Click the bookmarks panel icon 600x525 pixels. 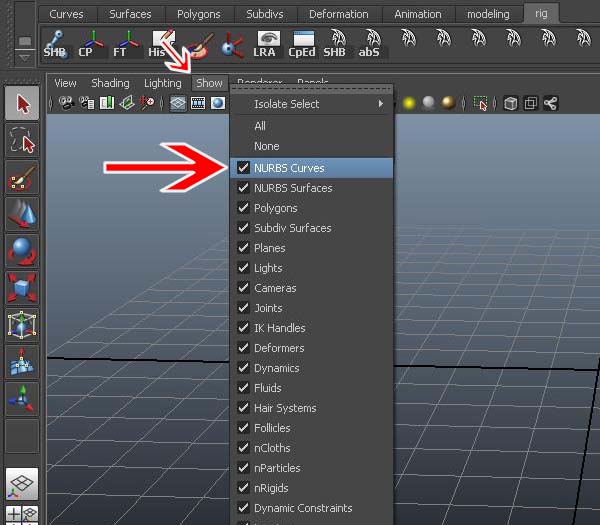[107, 103]
